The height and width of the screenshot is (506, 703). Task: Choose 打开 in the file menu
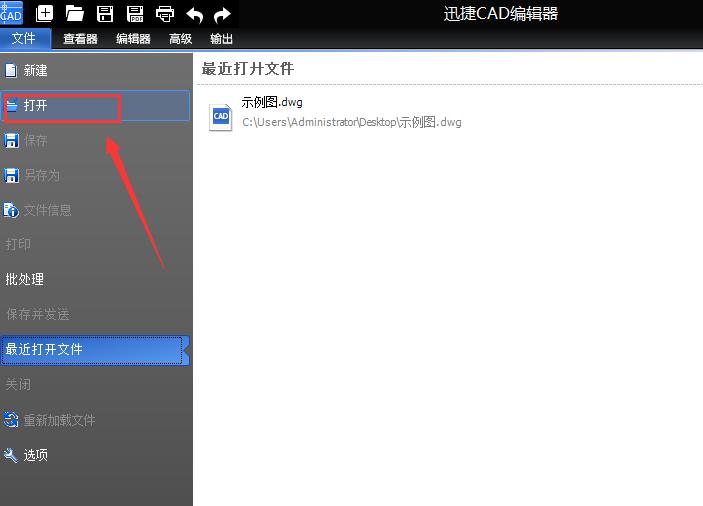coord(95,106)
